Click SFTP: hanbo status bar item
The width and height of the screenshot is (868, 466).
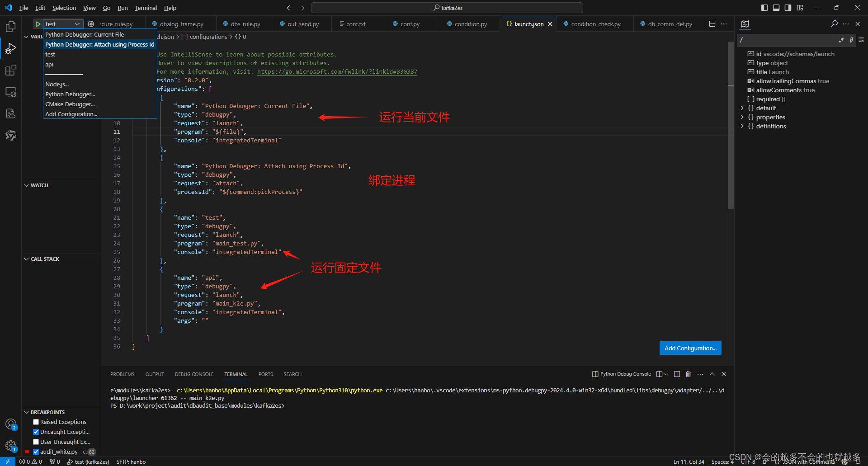pyautogui.click(x=131, y=461)
